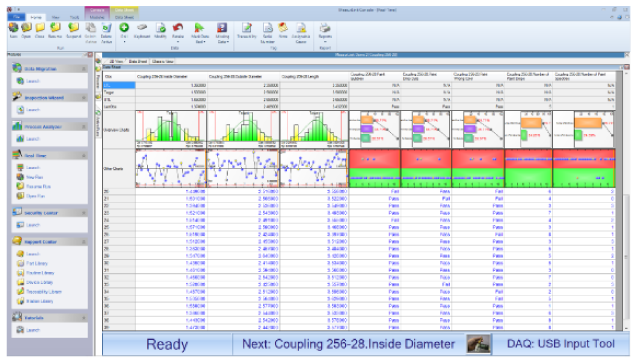The width and height of the screenshot is (638, 363).
Task: Click the Open icon in the ribbon
Action: coord(26,28)
